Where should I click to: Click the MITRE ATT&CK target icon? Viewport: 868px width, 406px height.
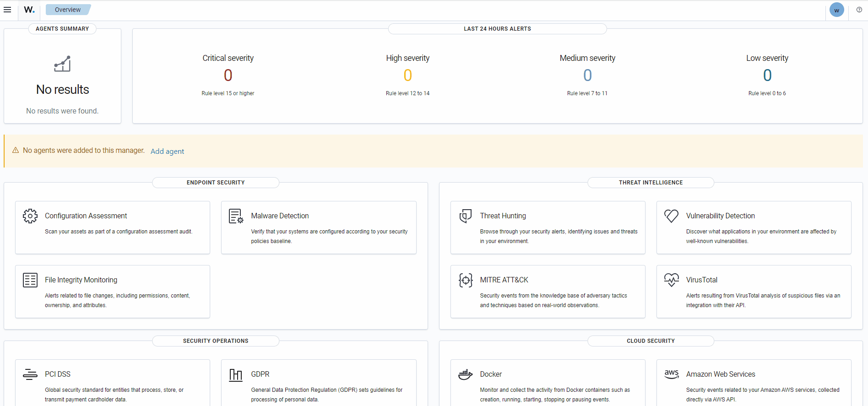(465, 280)
